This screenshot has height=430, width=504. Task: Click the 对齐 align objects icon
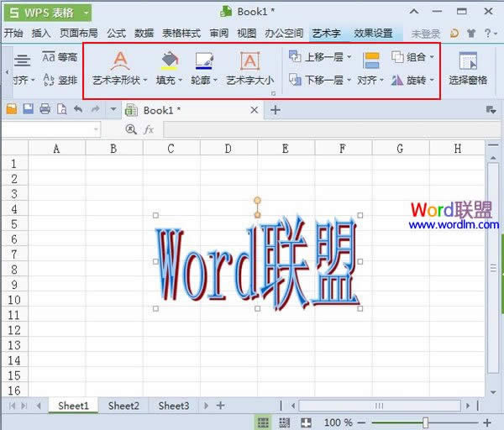click(x=371, y=60)
